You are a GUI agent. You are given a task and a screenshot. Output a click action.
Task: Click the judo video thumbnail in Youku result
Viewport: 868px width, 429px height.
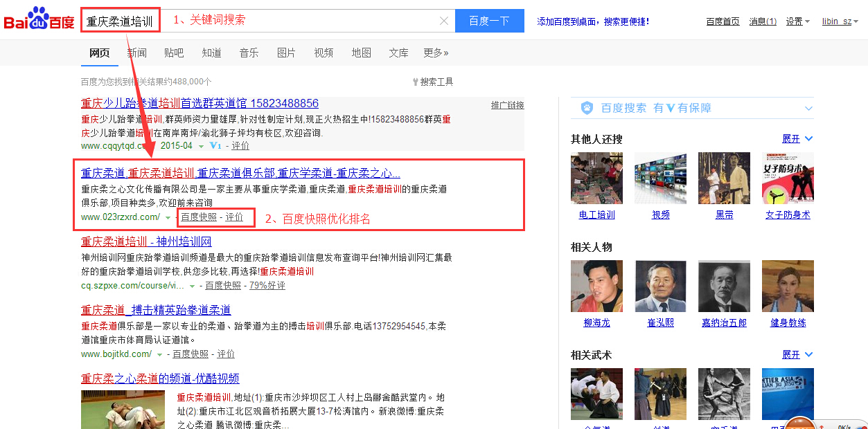[x=123, y=410]
